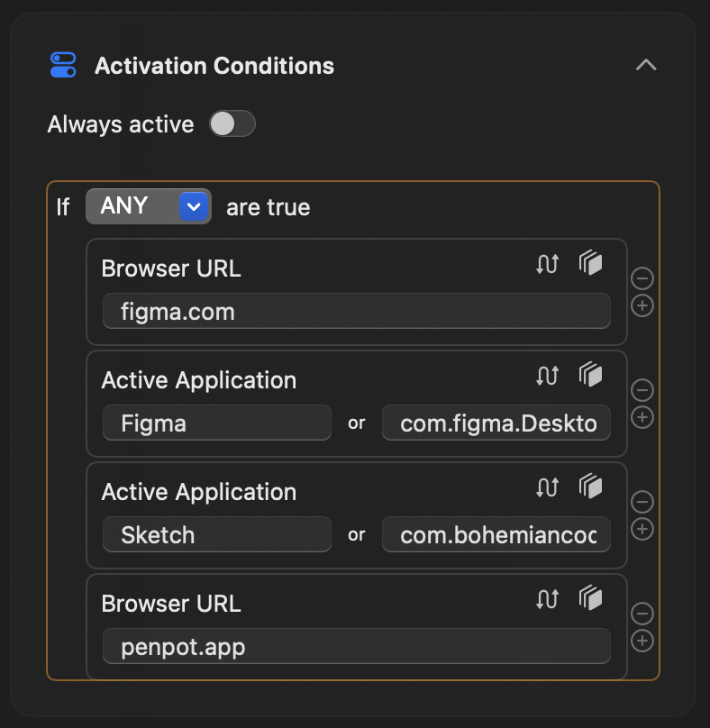Viewport: 710px width, 728px height.
Task: Add condition after Sketch Active Application
Action: tap(642, 529)
